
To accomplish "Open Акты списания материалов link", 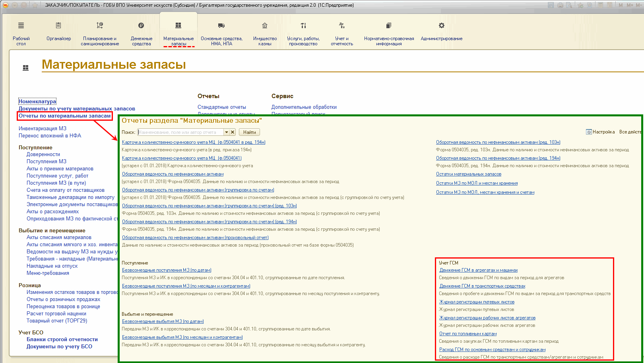I will [59, 237].
